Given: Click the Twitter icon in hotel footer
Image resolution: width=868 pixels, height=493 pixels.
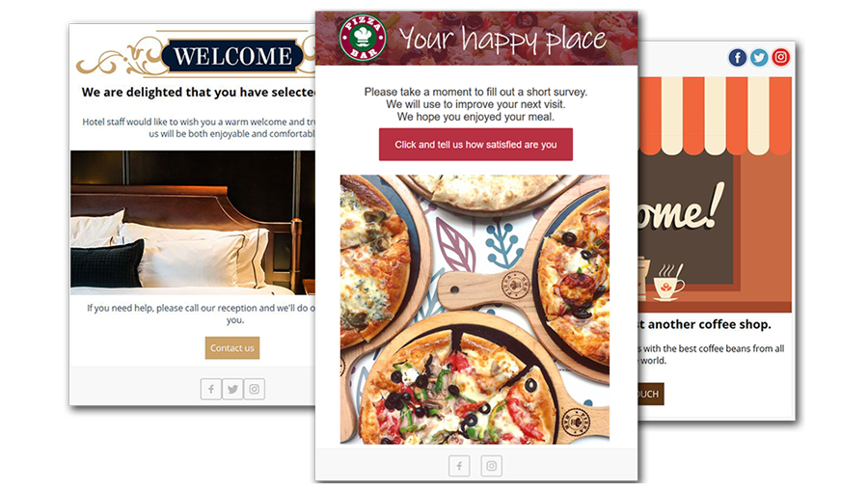Looking at the screenshot, I should 232,389.
